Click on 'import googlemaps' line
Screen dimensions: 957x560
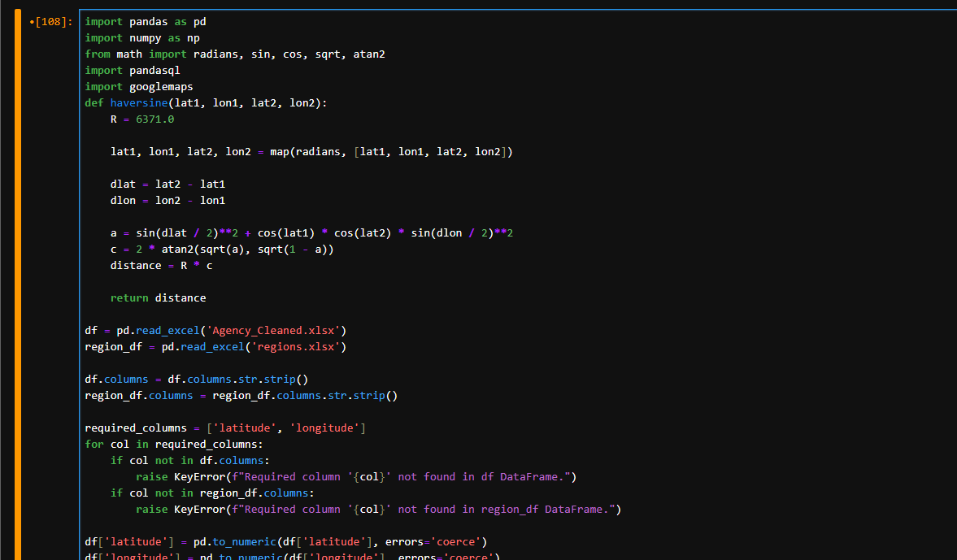(x=138, y=87)
